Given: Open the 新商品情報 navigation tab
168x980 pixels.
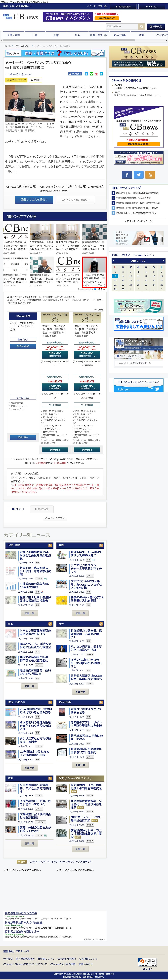Looking at the screenshot, I should tap(120, 35).
